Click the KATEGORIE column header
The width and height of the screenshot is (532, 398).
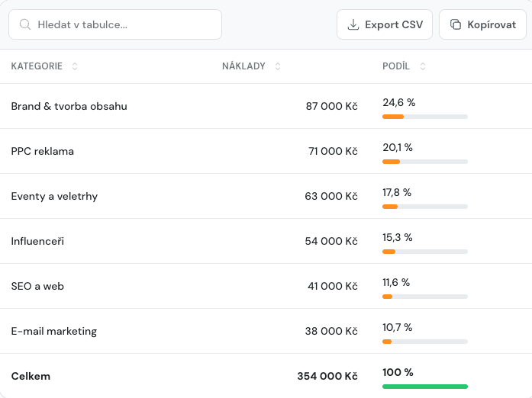pyautogui.click(x=37, y=66)
